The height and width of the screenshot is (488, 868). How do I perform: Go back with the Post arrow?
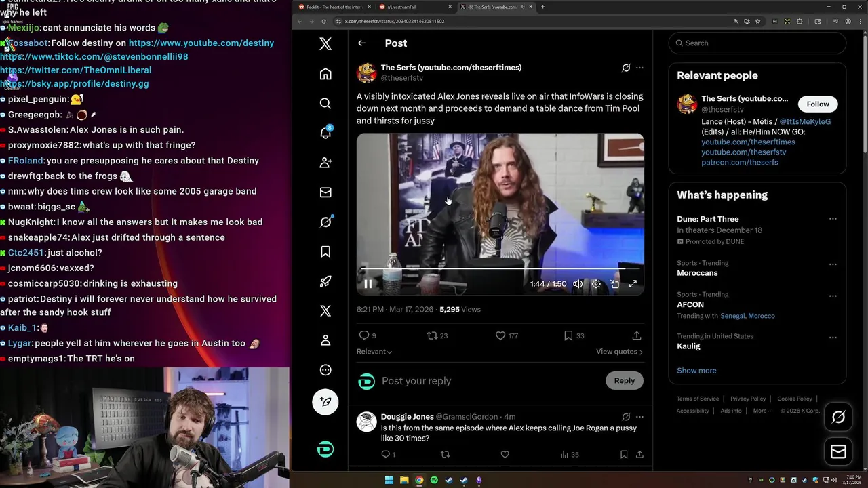361,43
